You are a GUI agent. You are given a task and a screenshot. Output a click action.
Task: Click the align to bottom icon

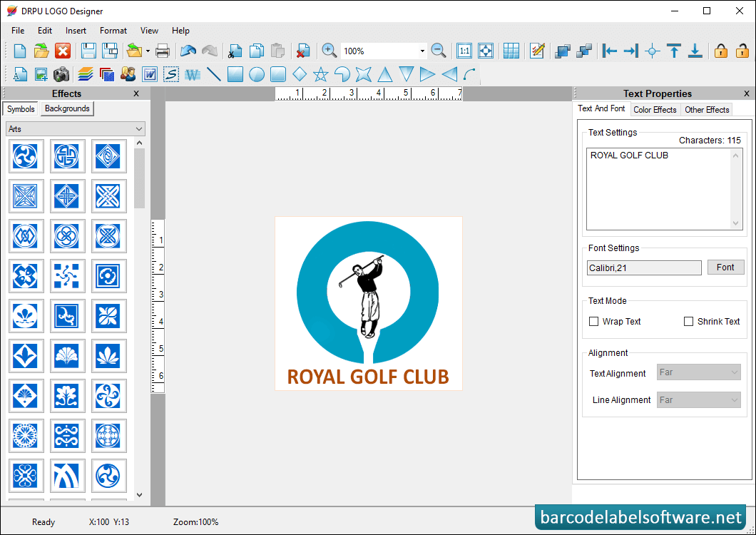pyautogui.click(x=695, y=51)
